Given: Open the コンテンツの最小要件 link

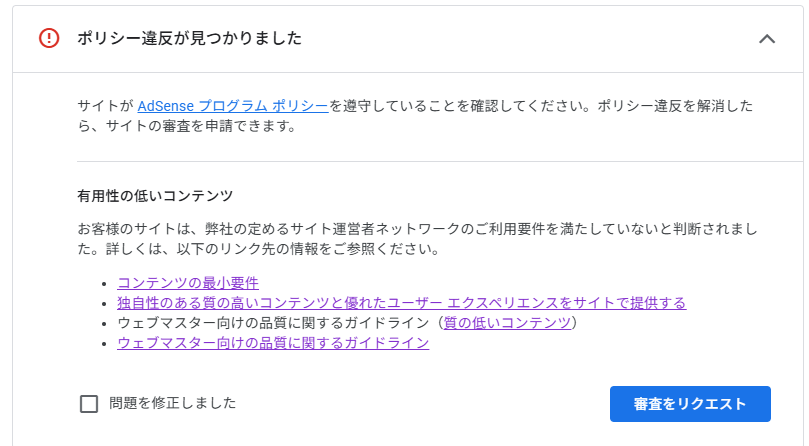Looking at the screenshot, I should pos(188,283).
